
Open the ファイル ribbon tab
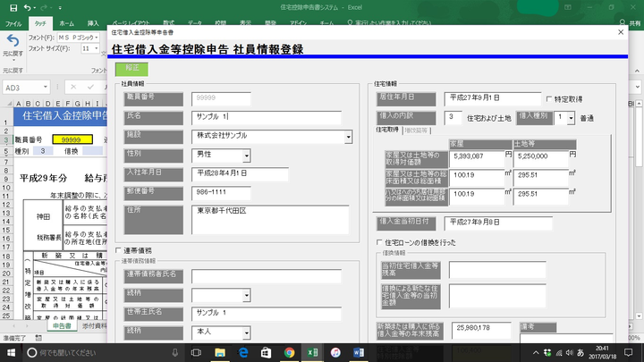tap(13, 23)
